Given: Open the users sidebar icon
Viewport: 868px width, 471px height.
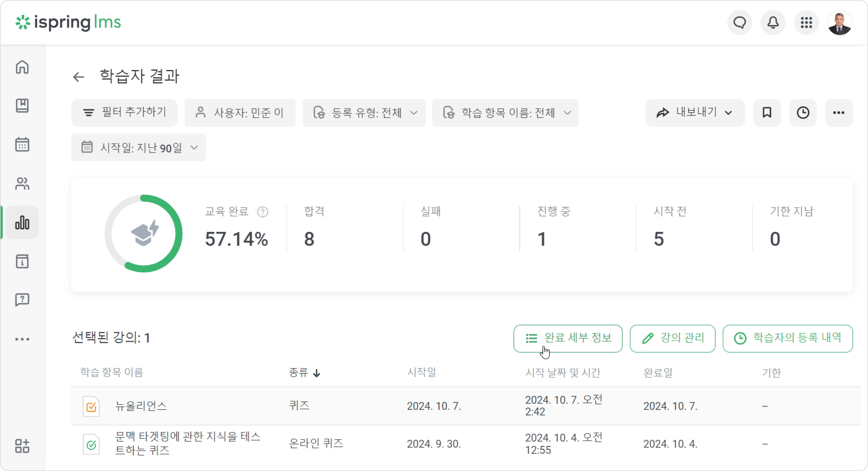Looking at the screenshot, I should (22, 184).
